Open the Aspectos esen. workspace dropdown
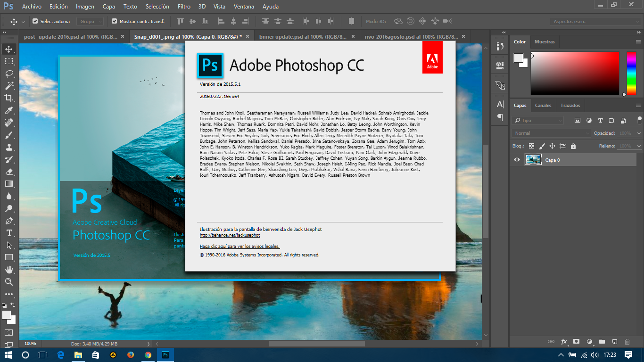 click(x=595, y=21)
